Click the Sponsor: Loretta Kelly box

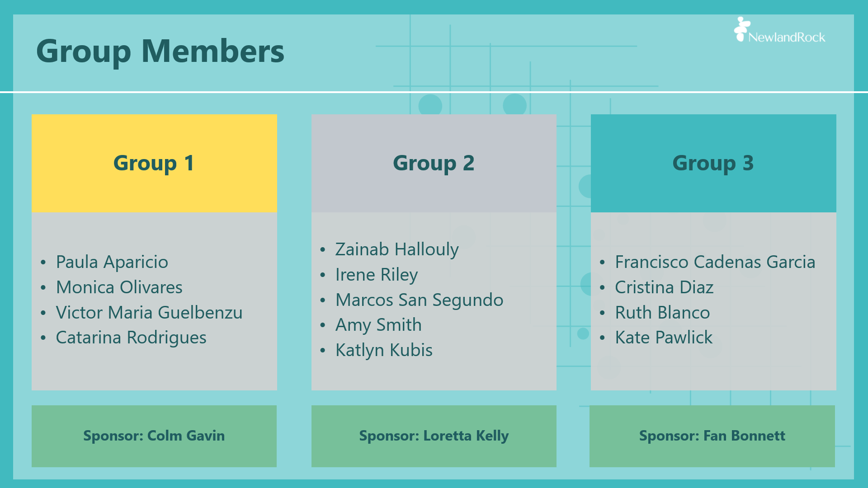pyautogui.click(x=434, y=436)
